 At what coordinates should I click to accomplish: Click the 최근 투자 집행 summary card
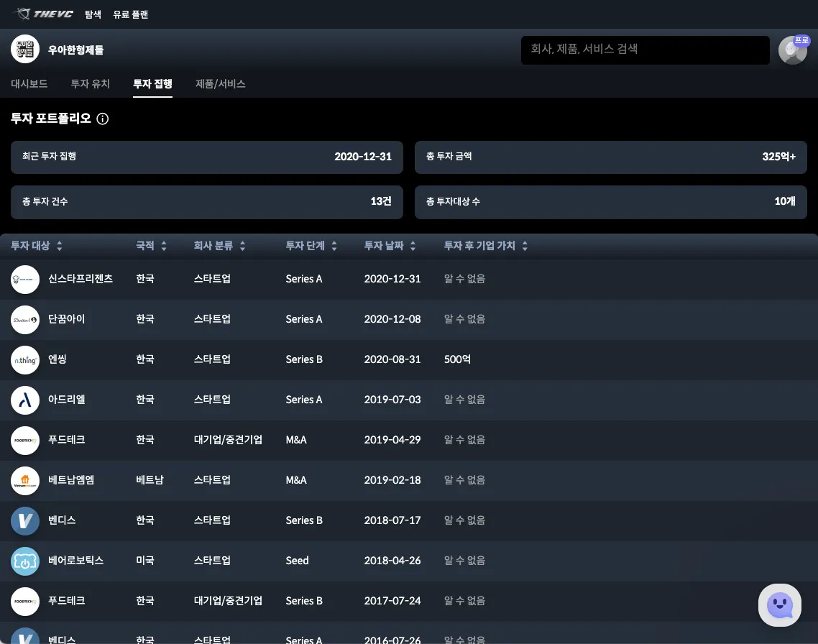click(206, 157)
